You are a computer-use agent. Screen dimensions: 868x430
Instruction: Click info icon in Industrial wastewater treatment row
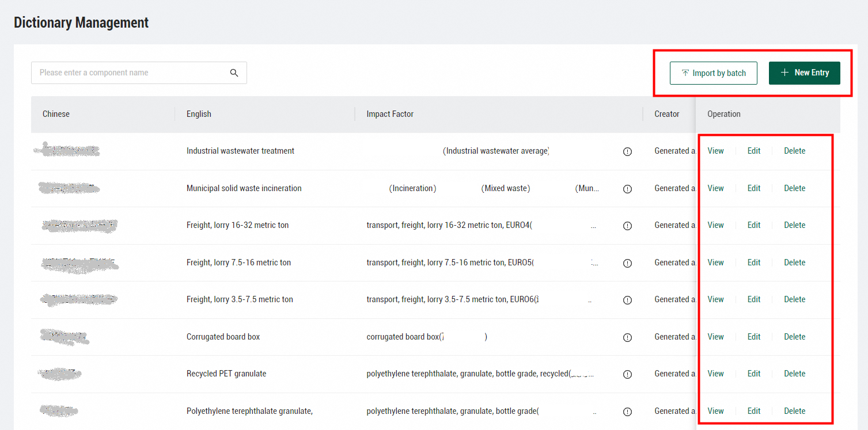pos(628,151)
